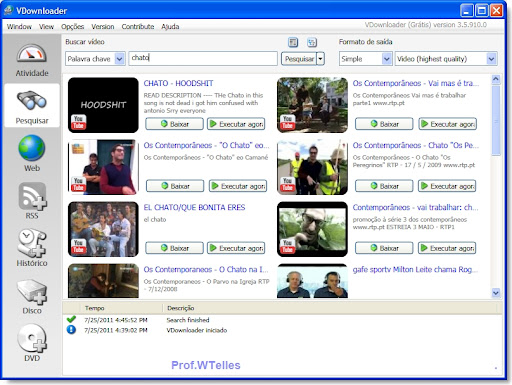Click the VDownloader title bar app icon

pos(8,11)
